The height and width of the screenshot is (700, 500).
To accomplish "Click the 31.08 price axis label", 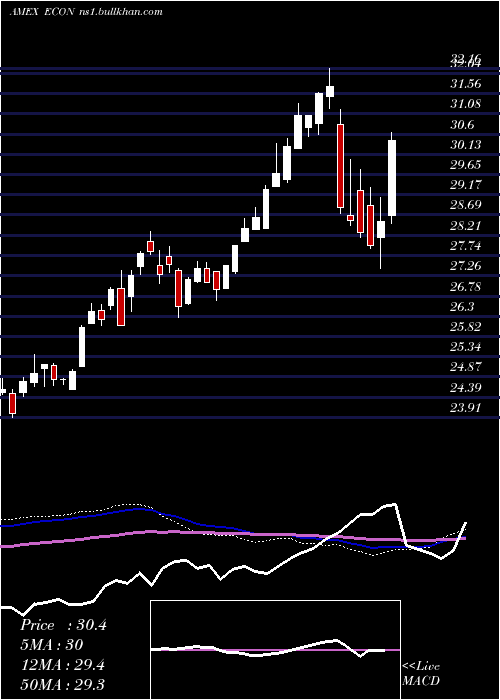I will coord(466,104).
